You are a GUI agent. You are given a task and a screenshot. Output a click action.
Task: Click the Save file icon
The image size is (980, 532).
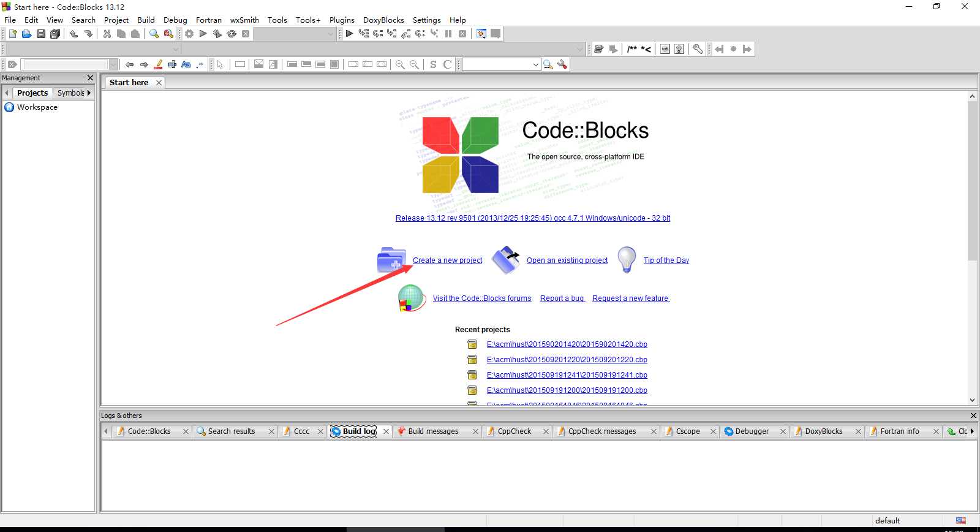[x=41, y=34]
